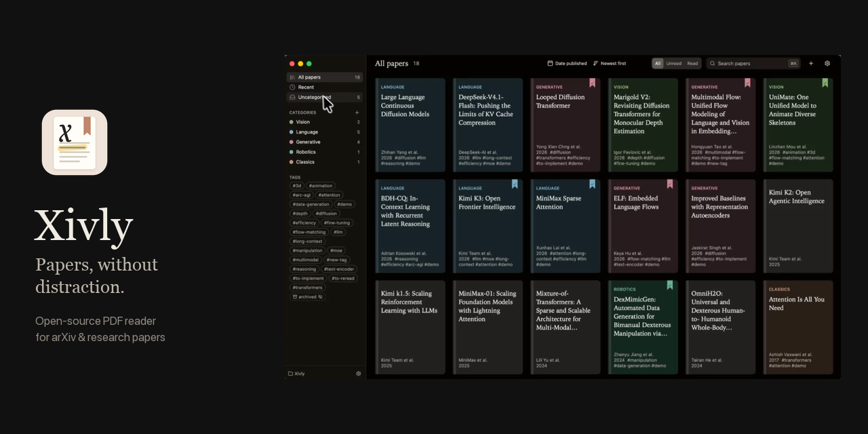The height and width of the screenshot is (434, 868).
Task: Click the Xivly folder icon in sidebar footer
Action: tap(291, 374)
